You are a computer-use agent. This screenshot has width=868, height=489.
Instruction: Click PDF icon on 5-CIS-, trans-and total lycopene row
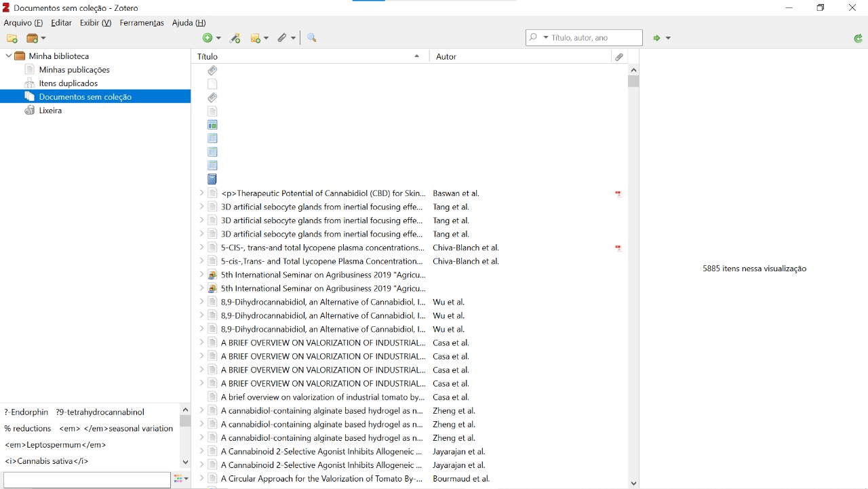[x=618, y=248]
